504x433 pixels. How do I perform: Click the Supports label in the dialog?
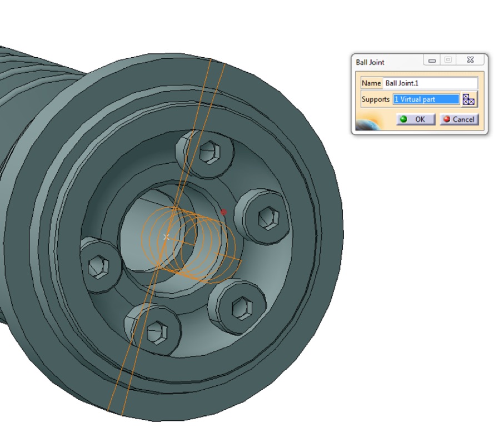coord(376,99)
